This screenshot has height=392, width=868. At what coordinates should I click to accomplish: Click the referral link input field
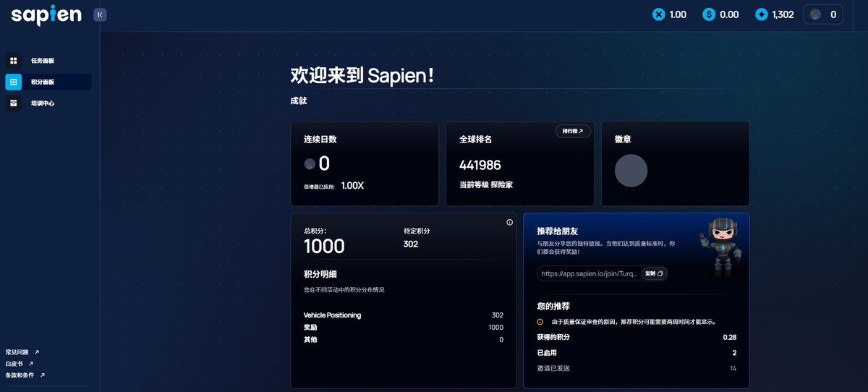(x=602, y=274)
